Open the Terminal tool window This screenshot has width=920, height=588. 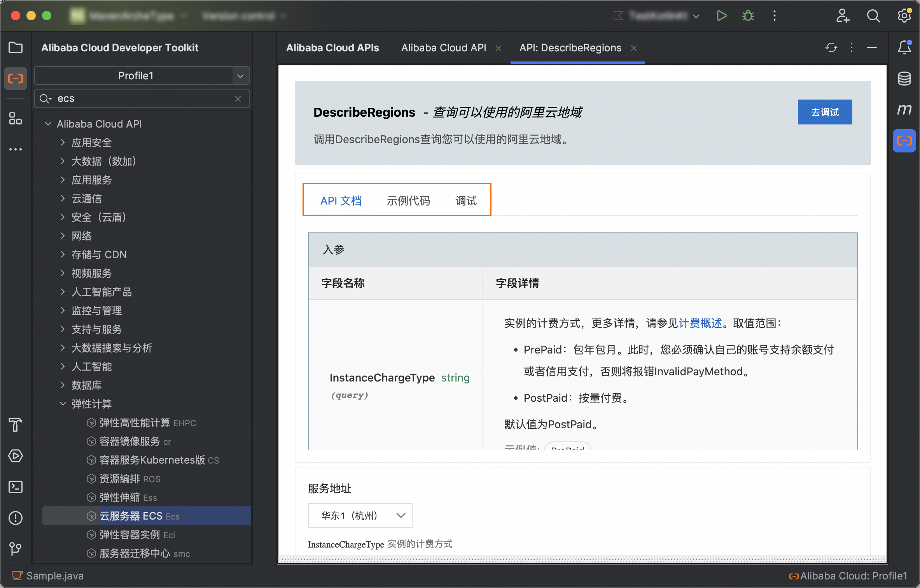tap(16, 487)
